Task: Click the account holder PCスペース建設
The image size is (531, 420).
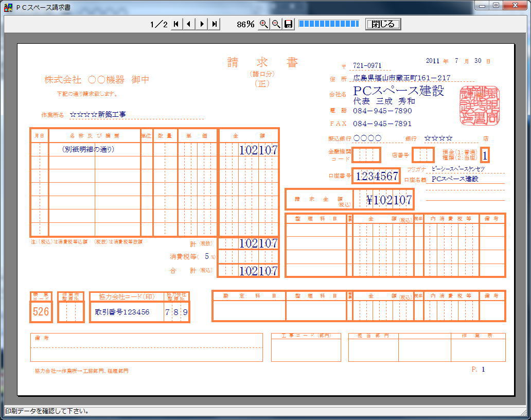Action: pyautogui.click(x=455, y=179)
